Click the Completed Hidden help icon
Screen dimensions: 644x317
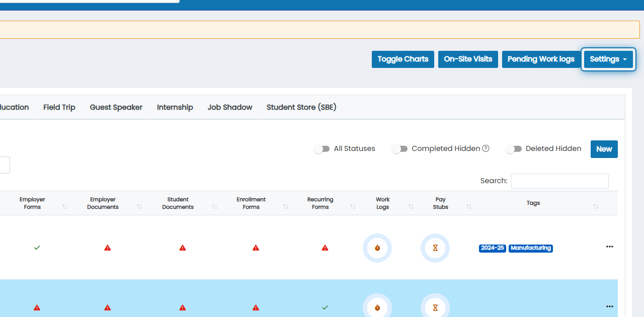point(486,148)
